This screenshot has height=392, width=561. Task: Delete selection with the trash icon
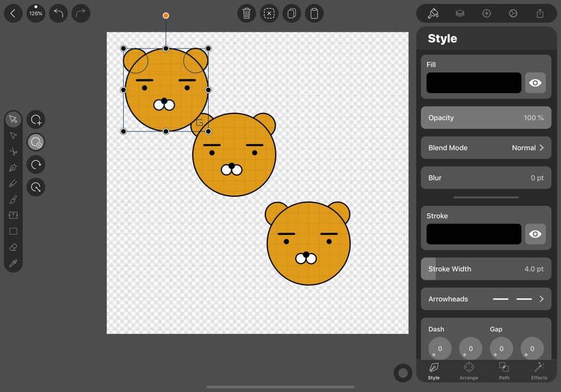click(247, 13)
